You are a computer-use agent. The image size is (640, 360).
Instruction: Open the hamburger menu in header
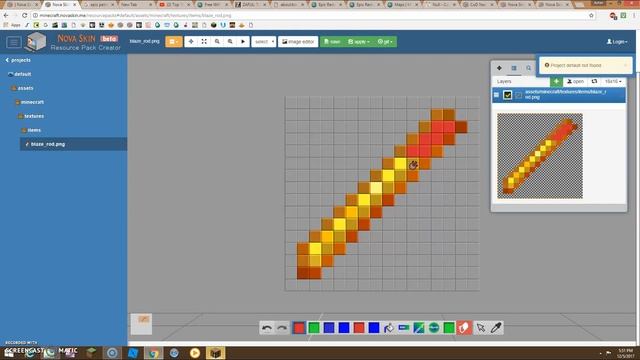coord(13,42)
